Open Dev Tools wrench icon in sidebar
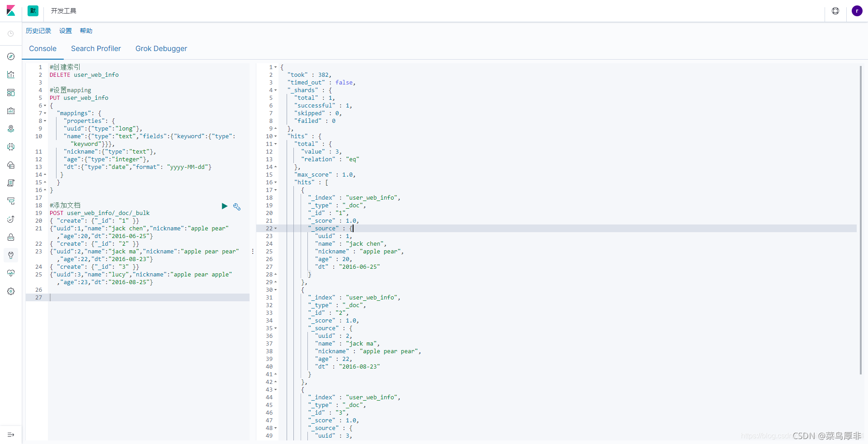Viewport: 868px width, 444px height. coord(11,255)
